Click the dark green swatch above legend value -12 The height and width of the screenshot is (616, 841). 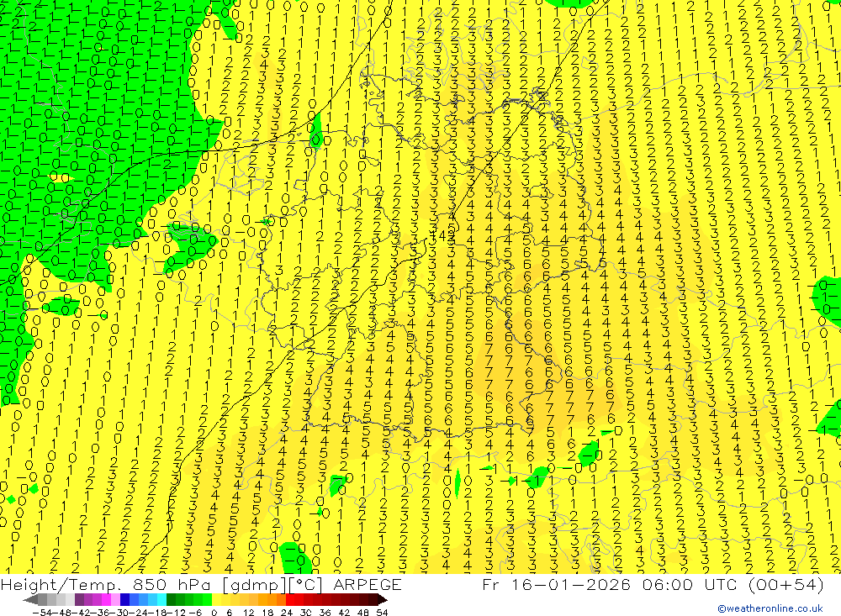point(171,599)
